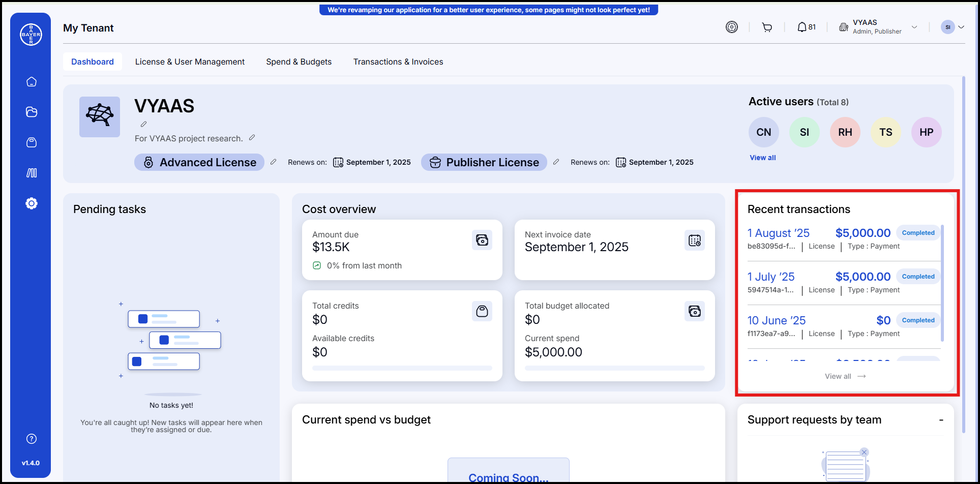This screenshot has width=980, height=484.
Task: Click the v1.4.0 version label
Action: [x=31, y=463]
